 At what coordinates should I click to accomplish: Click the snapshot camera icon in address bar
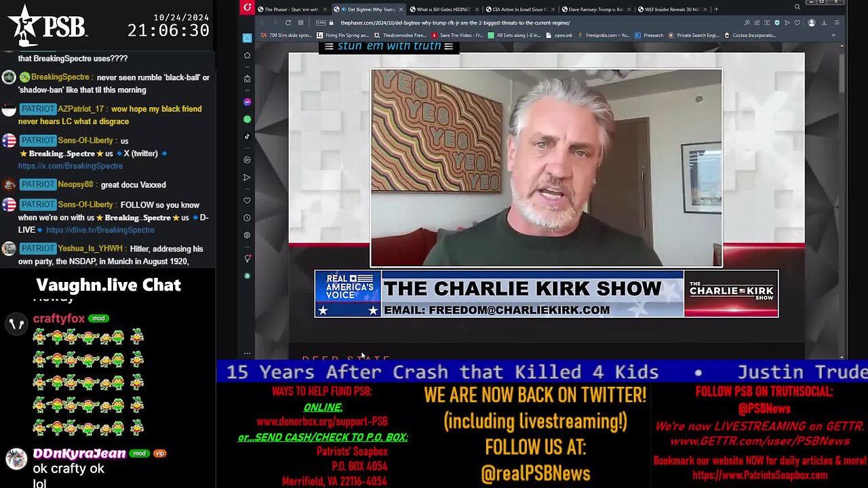pos(767,22)
